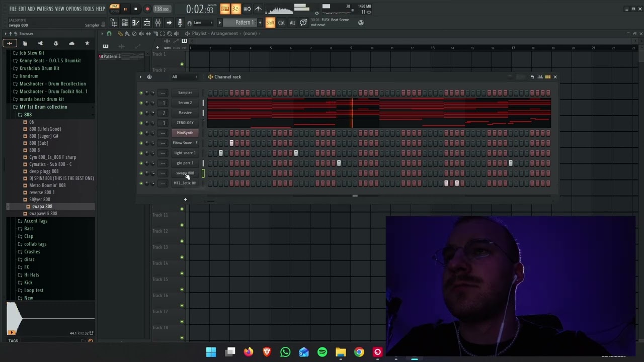
Task: Toggle the countdown before recording icon
Action: [x=236, y=9]
